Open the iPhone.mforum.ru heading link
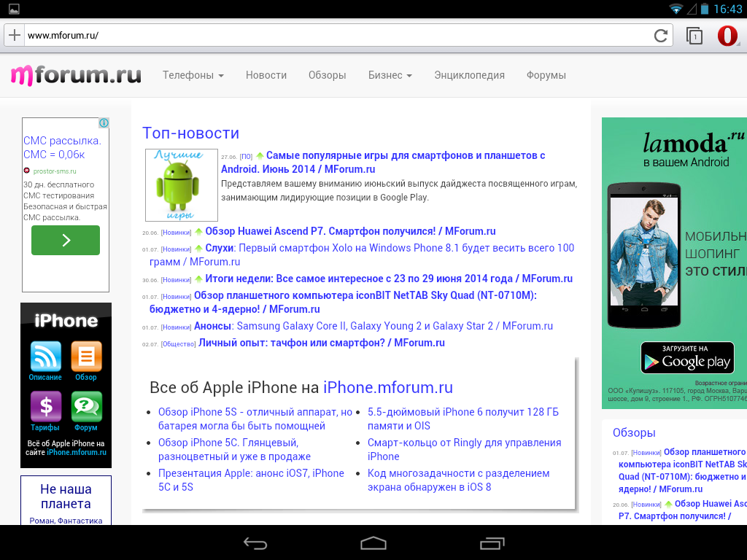The height and width of the screenshot is (560, 747). 388,388
